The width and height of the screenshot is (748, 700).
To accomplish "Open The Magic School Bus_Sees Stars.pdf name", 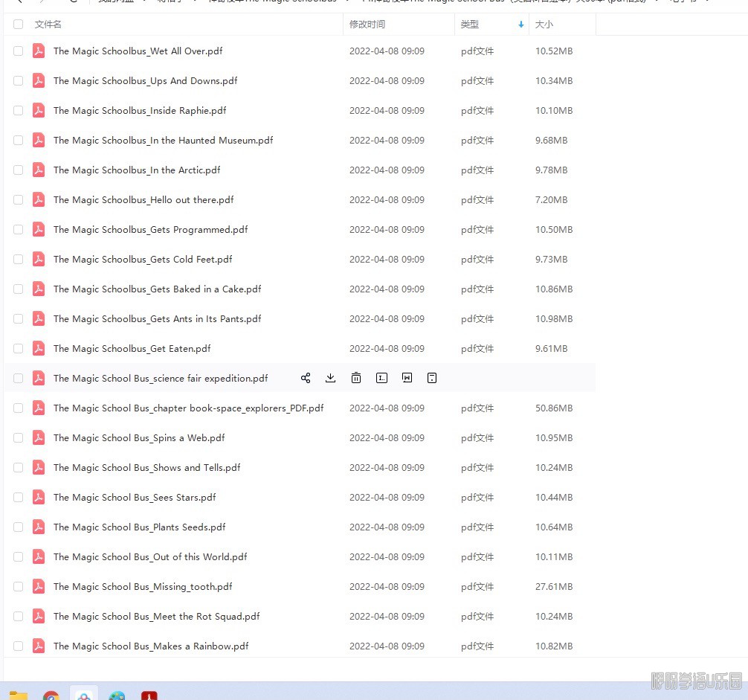I will pos(135,497).
